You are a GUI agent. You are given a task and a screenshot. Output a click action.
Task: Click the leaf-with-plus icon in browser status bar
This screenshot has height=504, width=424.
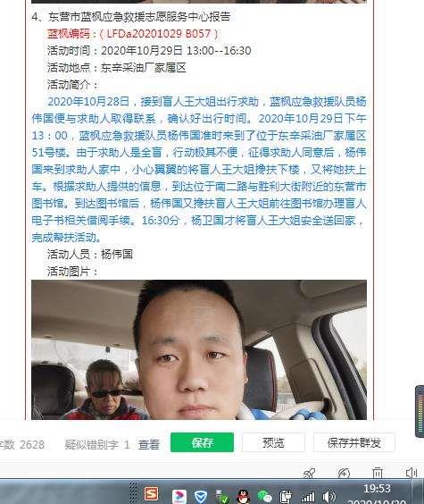344,473
